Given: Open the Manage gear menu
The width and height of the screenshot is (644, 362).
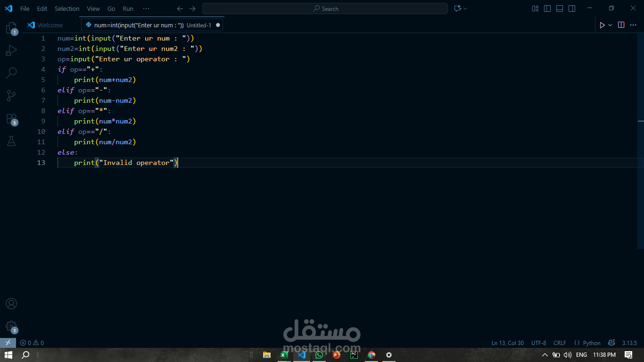Looking at the screenshot, I should coord(11,326).
